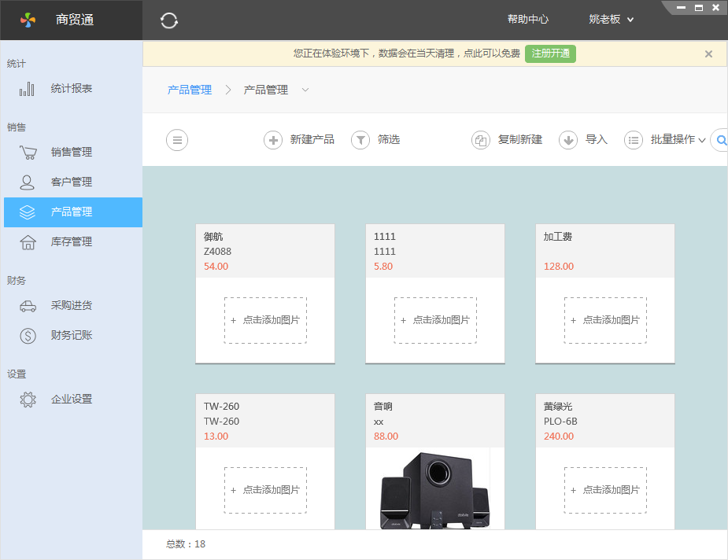Screen dimensions: 728x560
Task: Open 客户管理 via its person icon
Action: click(x=28, y=182)
